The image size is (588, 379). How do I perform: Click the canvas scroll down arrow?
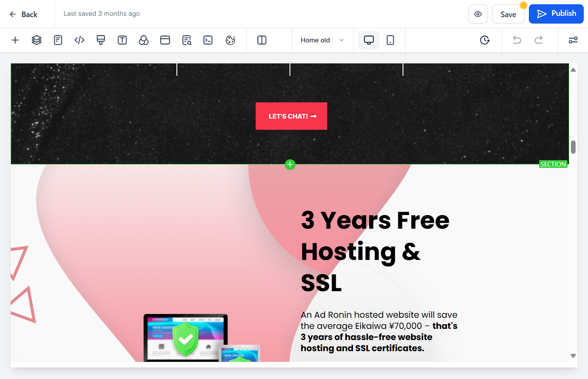pos(573,356)
